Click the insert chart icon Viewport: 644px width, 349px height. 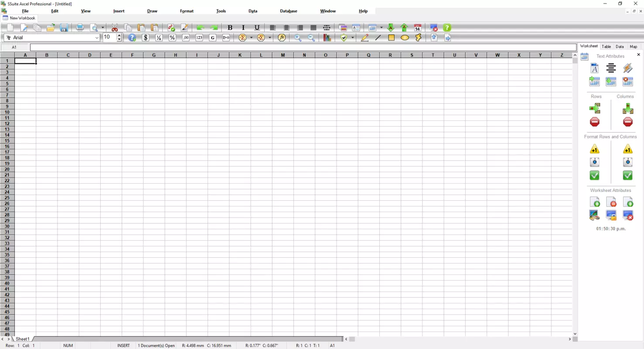click(x=327, y=38)
